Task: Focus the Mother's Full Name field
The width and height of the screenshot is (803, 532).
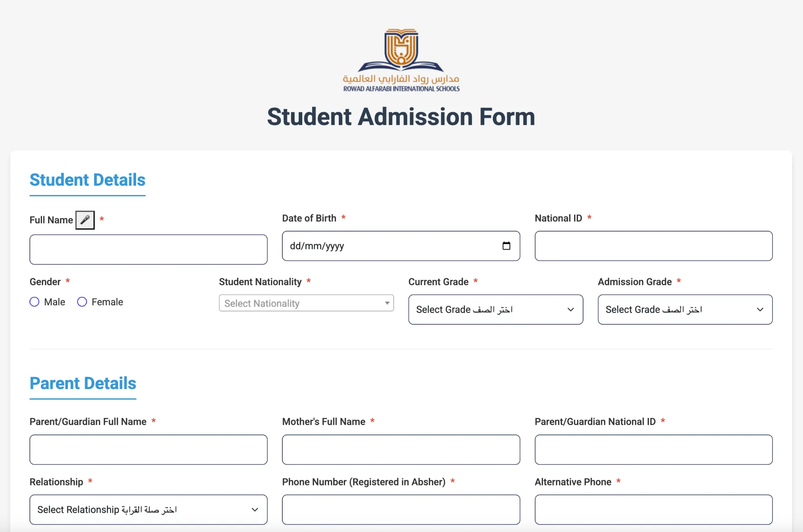Action: [x=401, y=449]
